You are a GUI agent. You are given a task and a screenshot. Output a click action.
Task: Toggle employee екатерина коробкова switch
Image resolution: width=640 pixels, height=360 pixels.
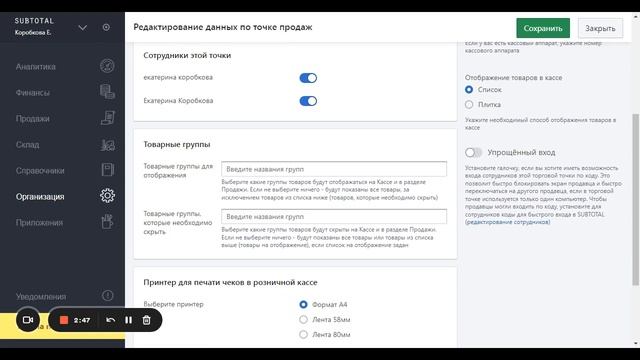point(308,78)
